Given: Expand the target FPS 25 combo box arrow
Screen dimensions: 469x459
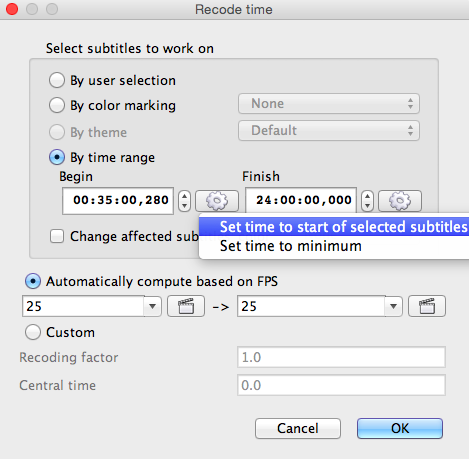Looking at the screenshot, I should [x=394, y=306].
